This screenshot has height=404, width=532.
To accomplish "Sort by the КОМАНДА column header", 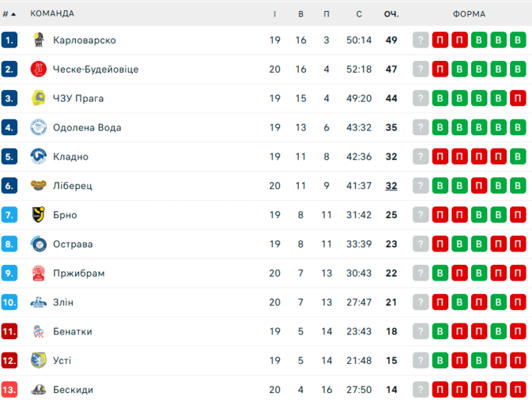I will pyautogui.click(x=52, y=13).
